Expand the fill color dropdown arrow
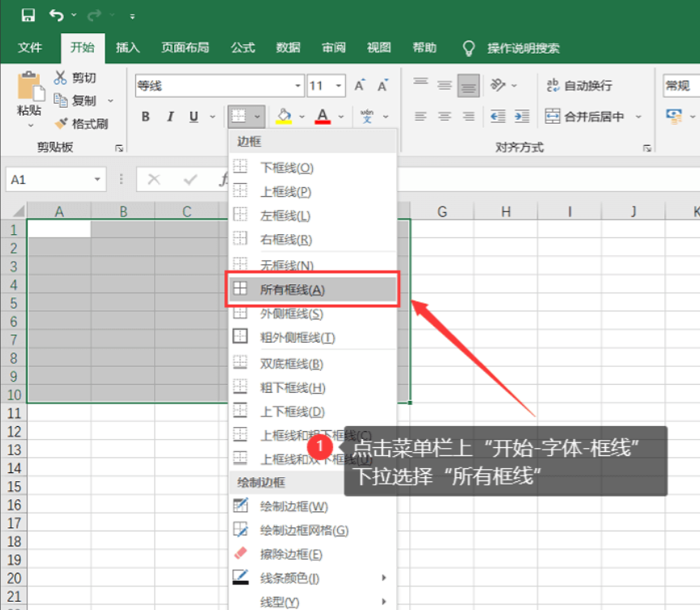700x610 pixels. pos(302,117)
